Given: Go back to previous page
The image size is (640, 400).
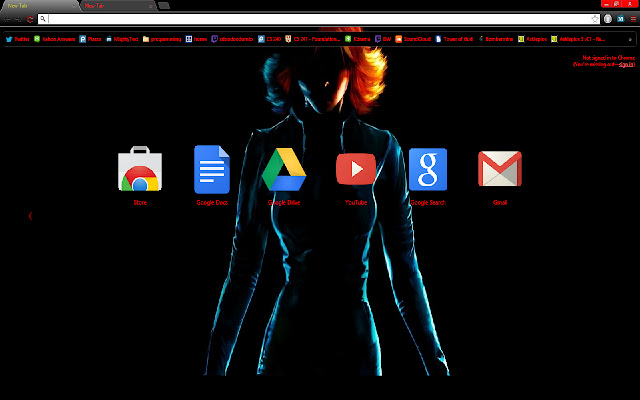Looking at the screenshot, I should click(x=7, y=19).
